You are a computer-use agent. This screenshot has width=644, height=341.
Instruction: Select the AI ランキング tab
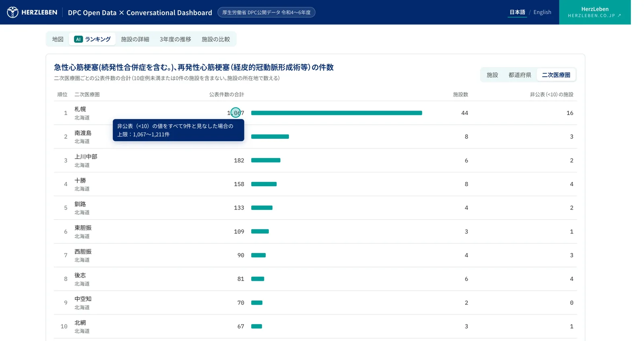(92, 39)
